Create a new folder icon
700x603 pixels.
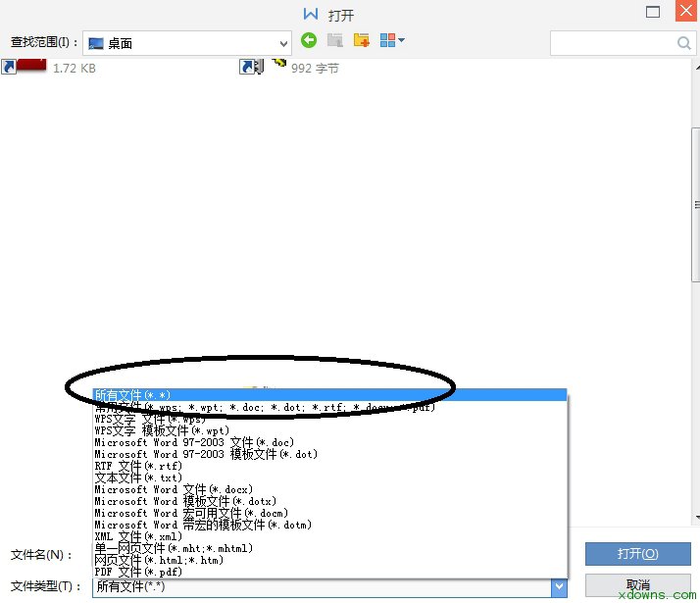click(361, 40)
